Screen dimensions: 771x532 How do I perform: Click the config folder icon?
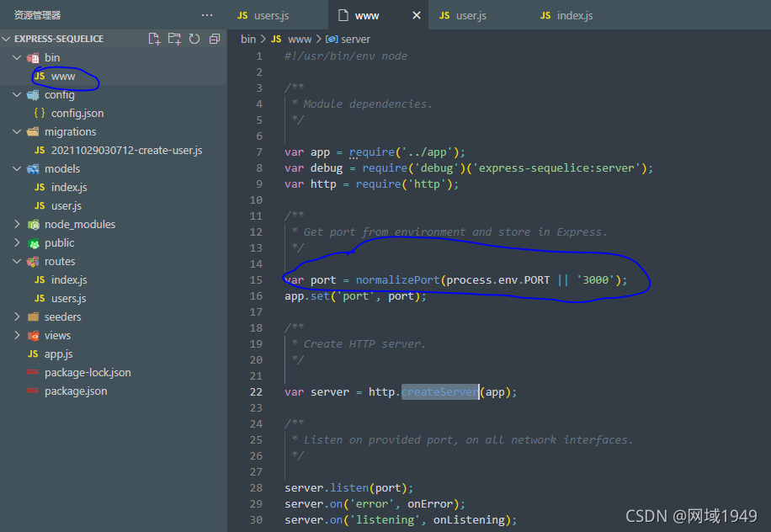[33, 95]
